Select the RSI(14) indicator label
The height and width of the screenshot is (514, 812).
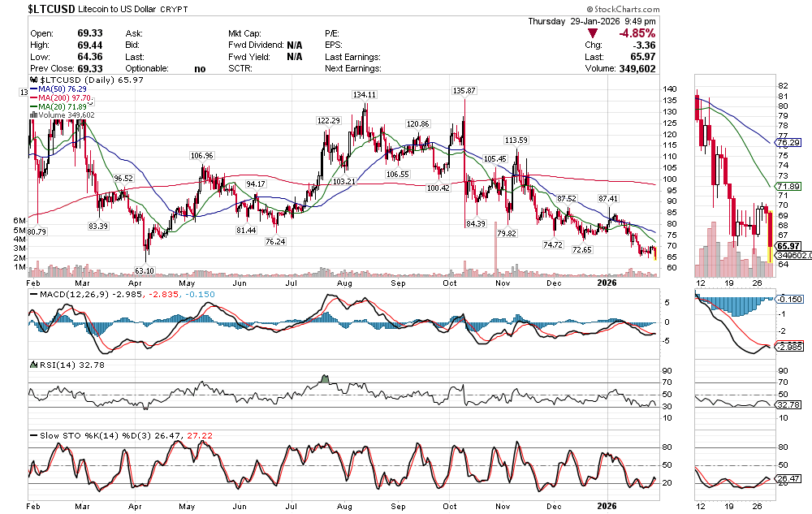click(56, 365)
